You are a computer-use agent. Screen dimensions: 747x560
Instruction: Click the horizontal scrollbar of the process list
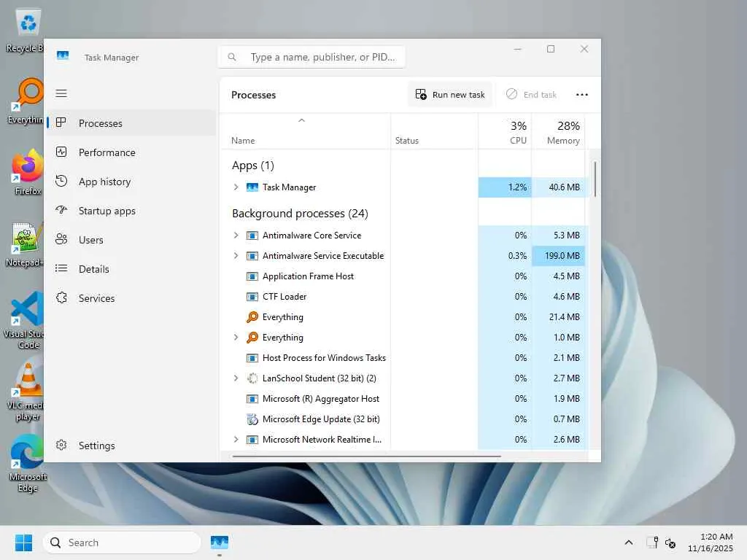pyautogui.click(x=366, y=456)
